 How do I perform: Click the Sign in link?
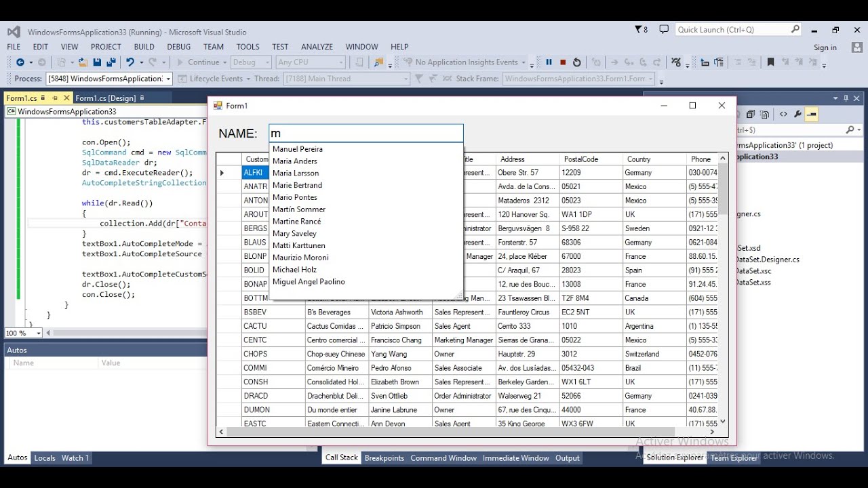click(825, 47)
